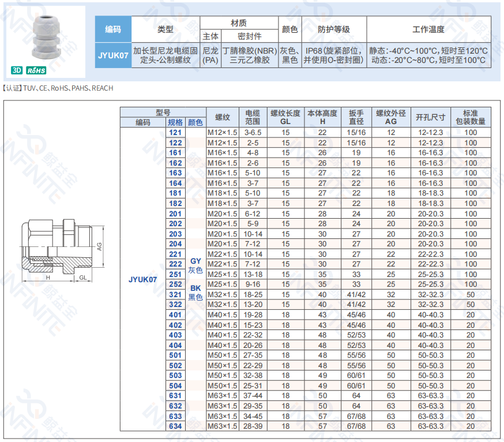Select spec number 631
Viewport: 504px width, 442px height.
[x=175, y=396]
